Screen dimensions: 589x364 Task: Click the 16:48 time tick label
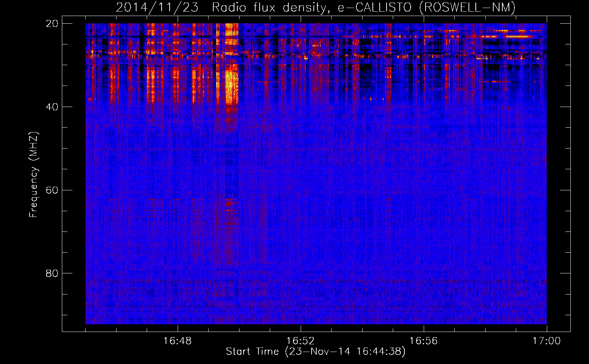pyautogui.click(x=178, y=341)
